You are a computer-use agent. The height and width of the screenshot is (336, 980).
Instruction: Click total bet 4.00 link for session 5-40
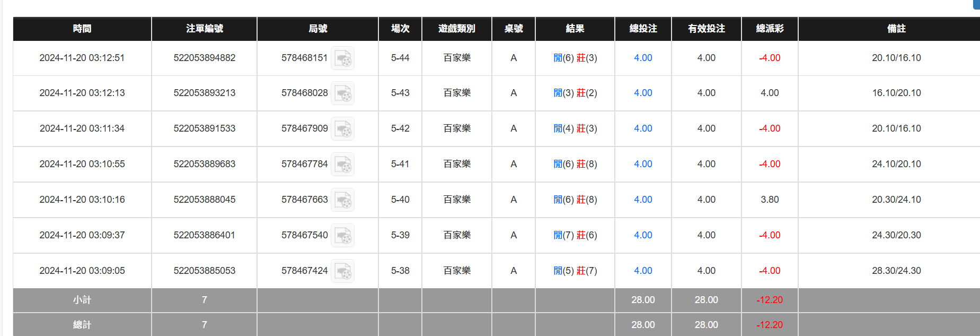pyautogui.click(x=643, y=200)
